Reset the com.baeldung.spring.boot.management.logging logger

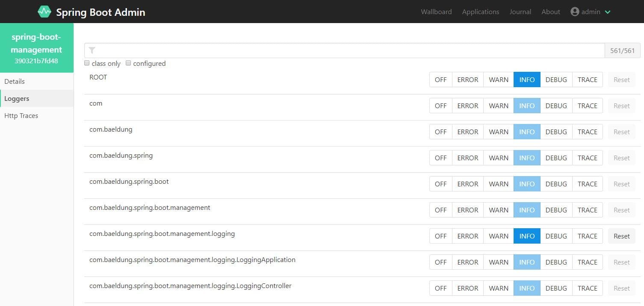pyautogui.click(x=621, y=235)
